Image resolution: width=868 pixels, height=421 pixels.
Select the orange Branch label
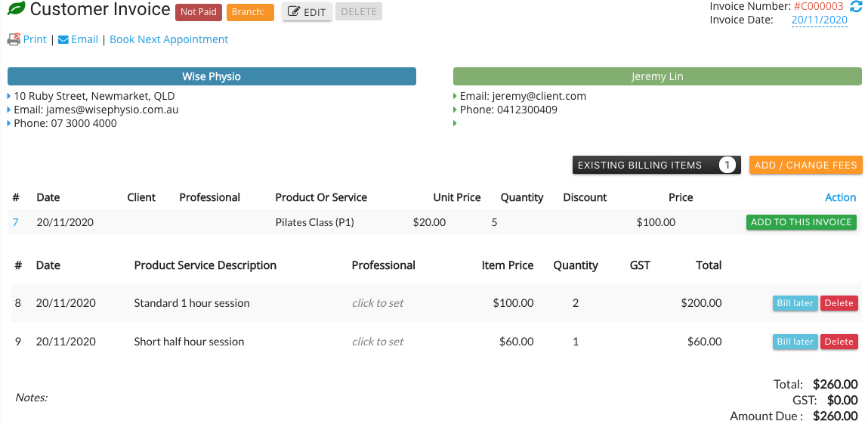click(x=250, y=12)
